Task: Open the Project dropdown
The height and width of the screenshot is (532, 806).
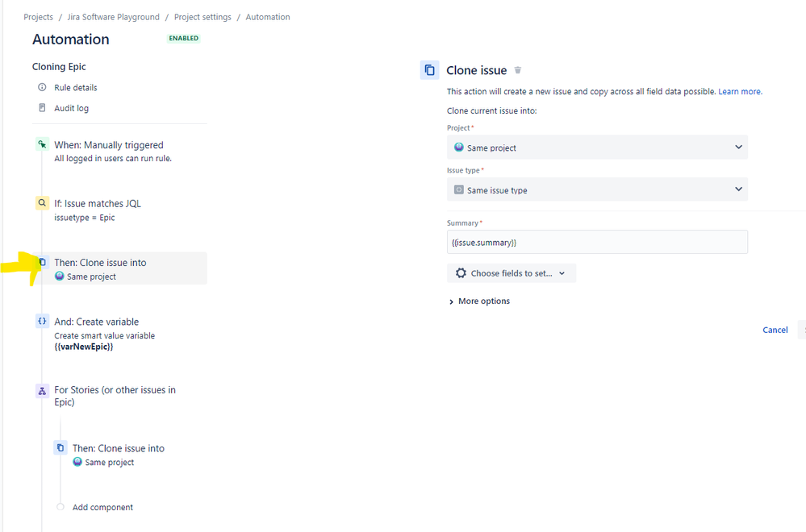Action: (597, 148)
